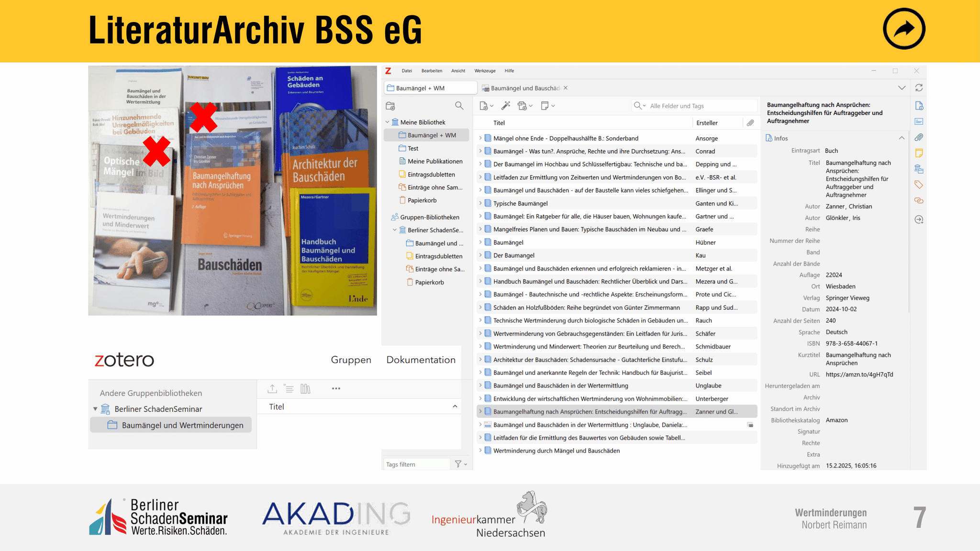Click the new collection icon in Zotero
The height and width of the screenshot is (551, 980).
tap(390, 106)
